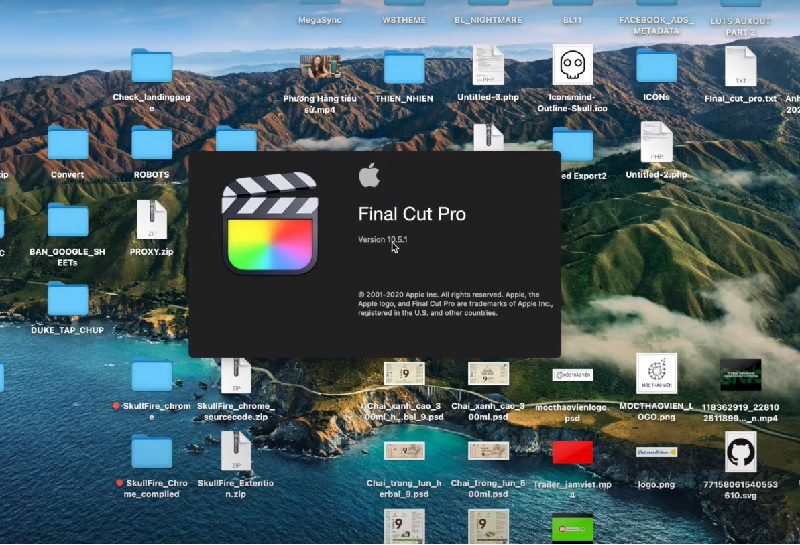The height and width of the screenshot is (545, 800).
Task: Select the Iconsmind-Outline-Skull.ico skull icon
Action: [572, 65]
